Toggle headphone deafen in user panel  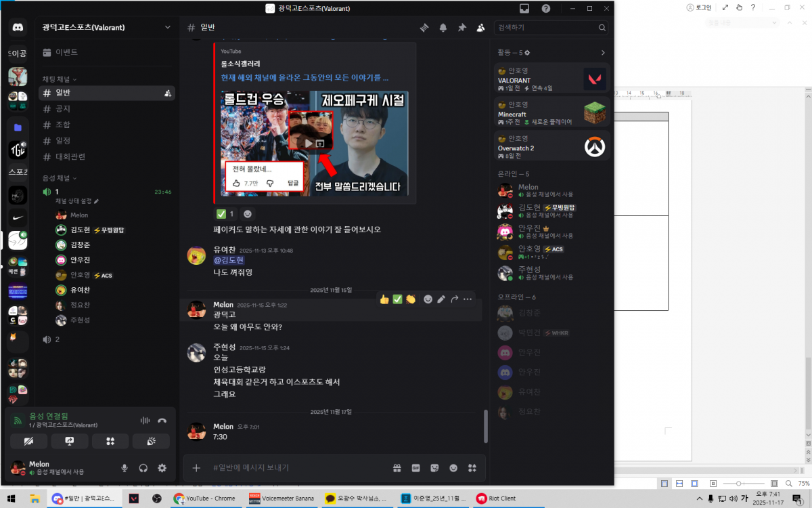click(143, 467)
